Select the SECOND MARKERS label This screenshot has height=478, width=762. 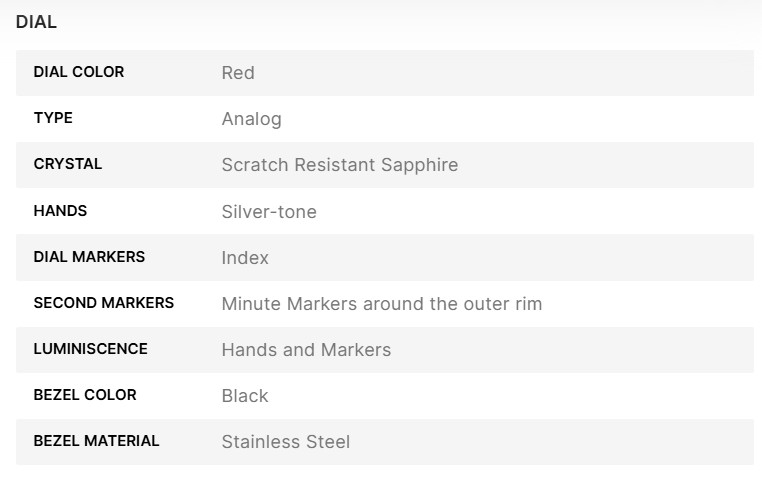point(104,302)
